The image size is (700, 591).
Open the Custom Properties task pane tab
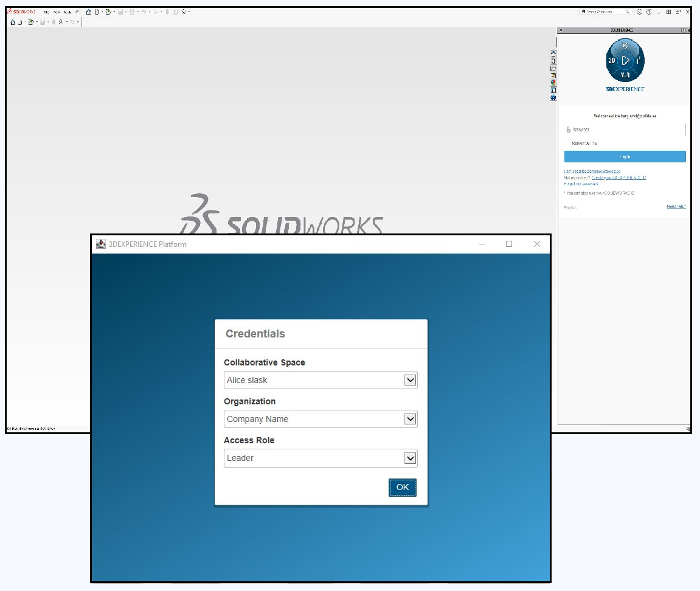coord(553,90)
